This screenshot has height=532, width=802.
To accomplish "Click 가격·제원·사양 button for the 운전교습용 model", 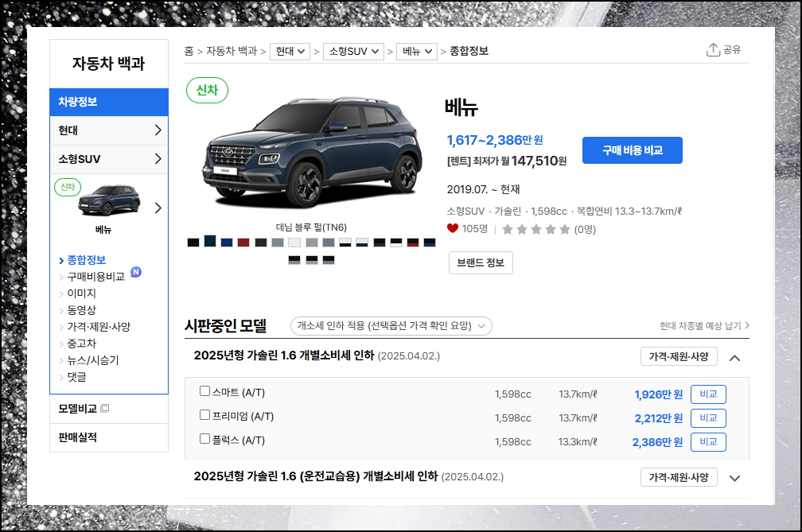I will point(679,477).
